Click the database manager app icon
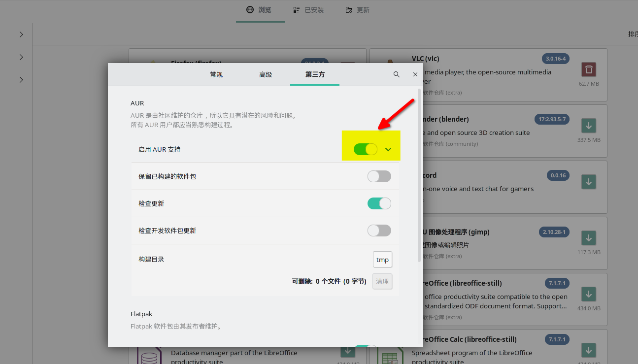 (x=149, y=357)
